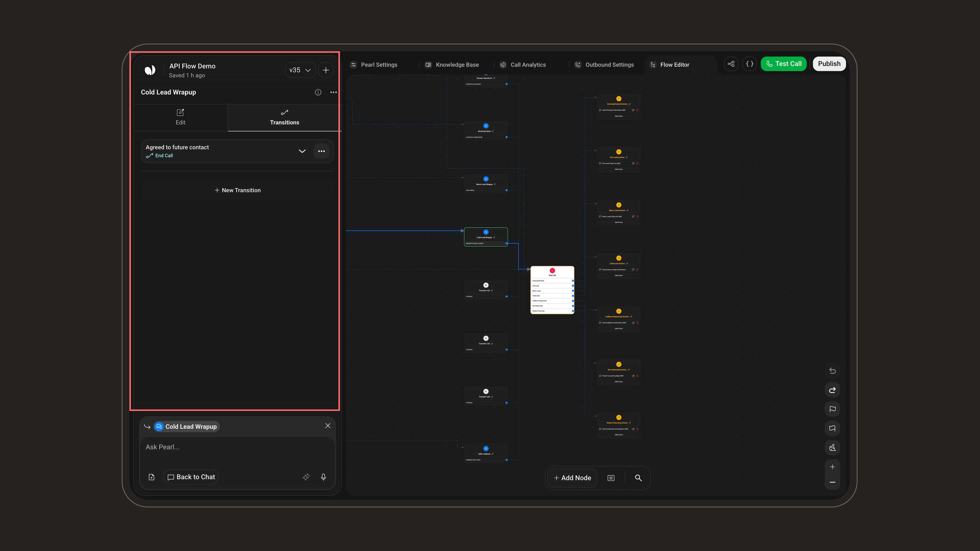Image resolution: width=980 pixels, height=551 pixels.
Task: Edit Send Callback Confirmation SMS action
Action: [633, 323]
